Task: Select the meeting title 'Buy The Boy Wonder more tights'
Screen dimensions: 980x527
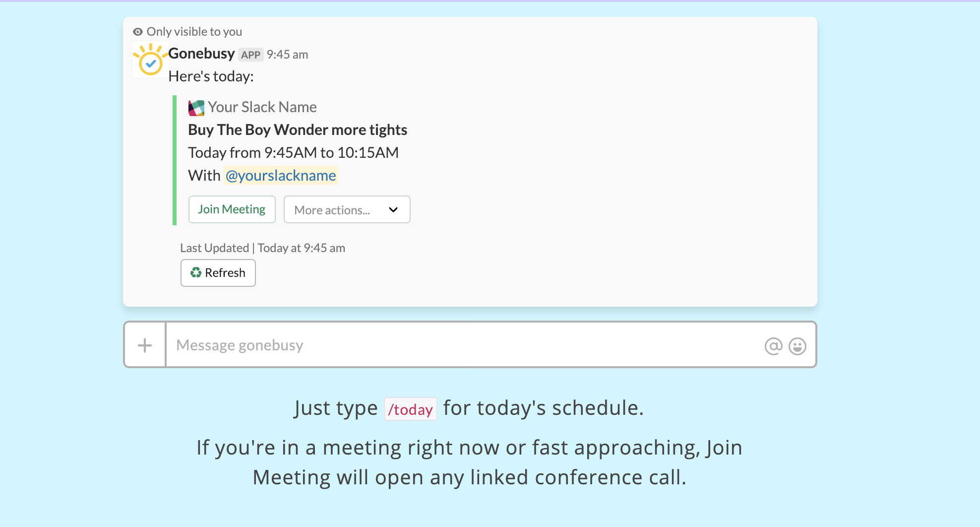Action: pos(297,130)
